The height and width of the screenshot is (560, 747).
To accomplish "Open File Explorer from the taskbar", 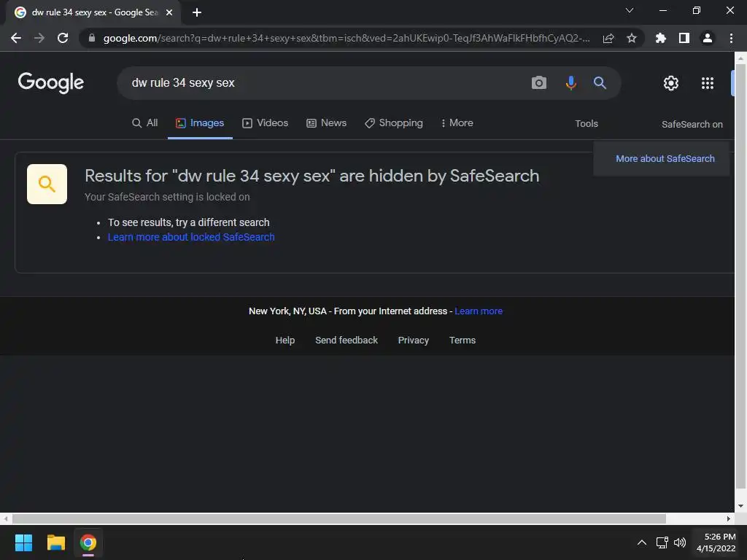I will (55, 542).
